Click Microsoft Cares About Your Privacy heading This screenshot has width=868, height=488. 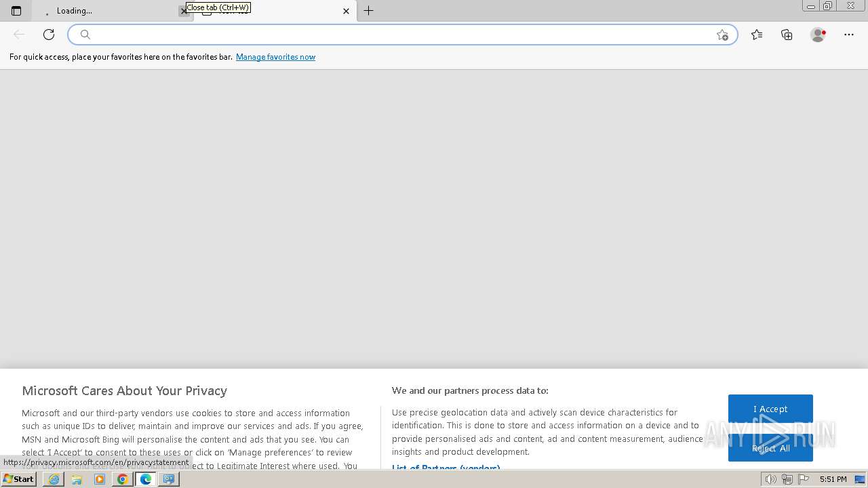pos(124,390)
